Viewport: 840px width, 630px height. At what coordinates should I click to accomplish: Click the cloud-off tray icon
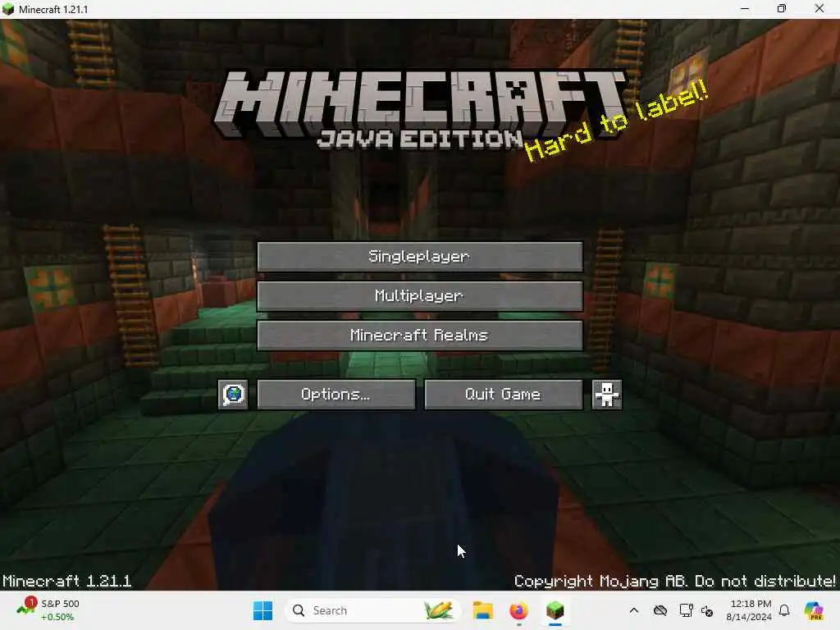pos(660,610)
